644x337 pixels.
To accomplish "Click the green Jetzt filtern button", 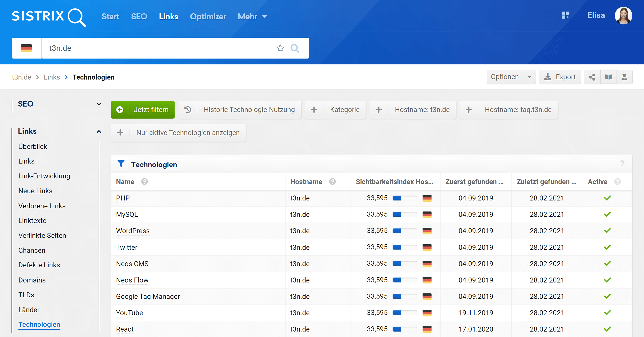I will pos(143,110).
